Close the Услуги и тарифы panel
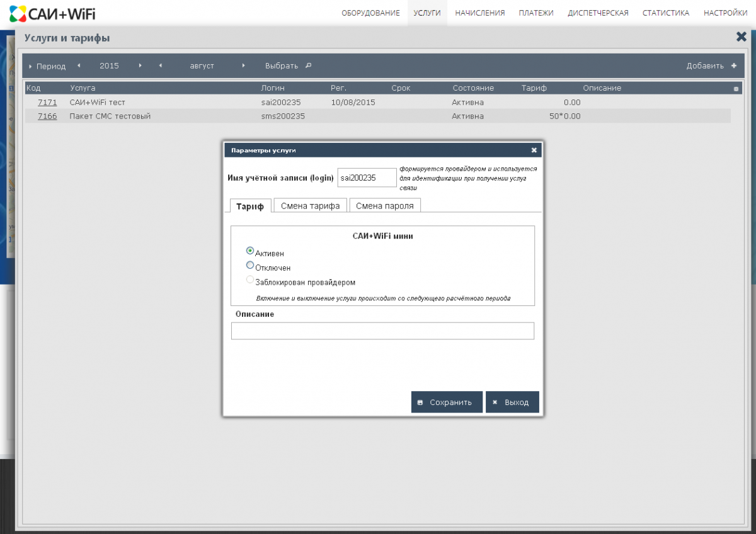The width and height of the screenshot is (756, 534). coord(741,37)
